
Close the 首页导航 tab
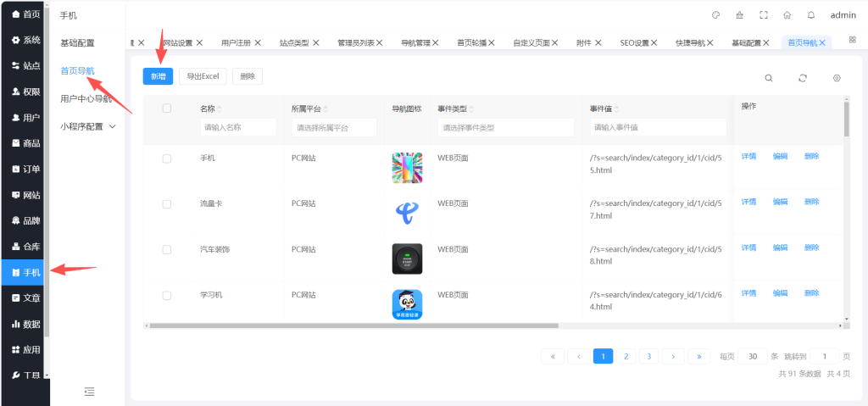822,42
